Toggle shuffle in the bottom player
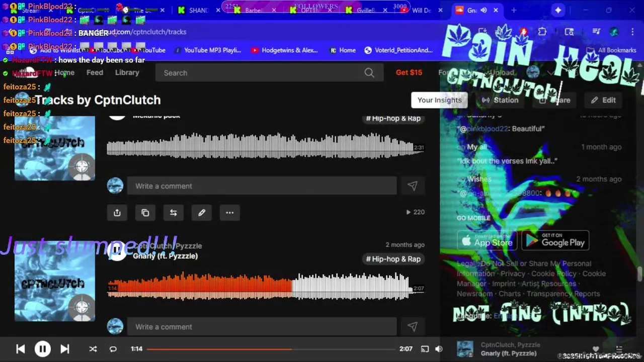644x362 pixels. point(93,349)
